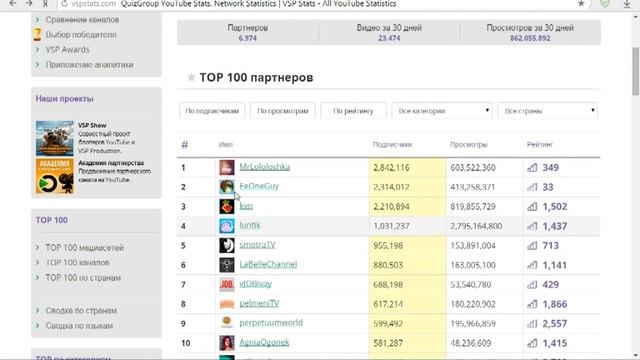Open kvn channel link
640x360 pixels.
tap(246, 206)
